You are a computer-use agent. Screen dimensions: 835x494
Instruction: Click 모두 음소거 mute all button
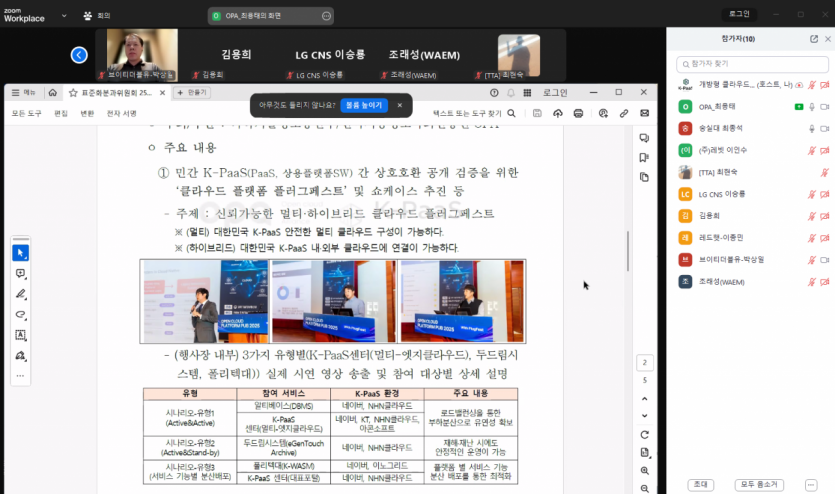click(761, 483)
